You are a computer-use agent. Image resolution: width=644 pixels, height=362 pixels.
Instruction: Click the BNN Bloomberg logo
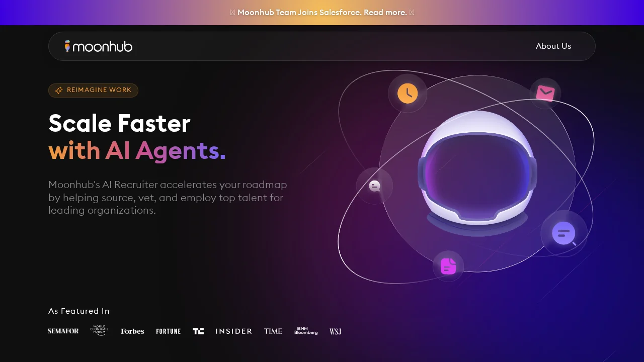[306, 331]
